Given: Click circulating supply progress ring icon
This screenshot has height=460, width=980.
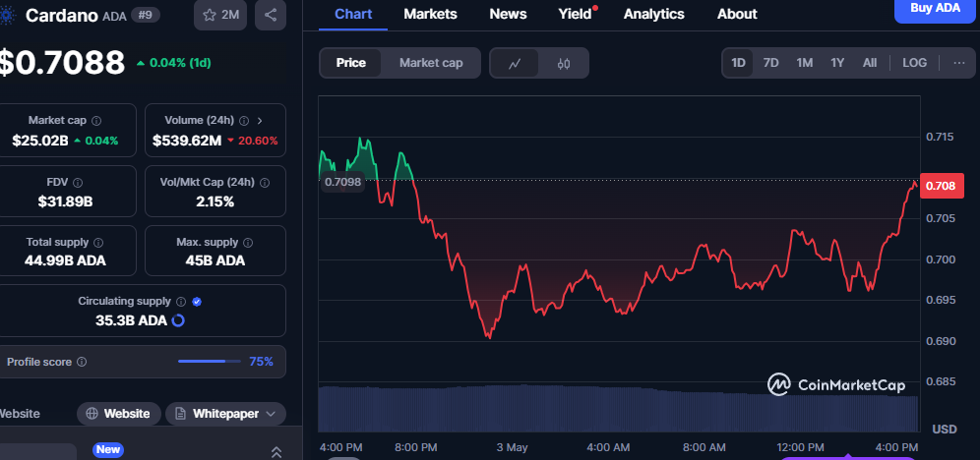Looking at the screenshot, I should pyautogui.click(x=177, y=320).
